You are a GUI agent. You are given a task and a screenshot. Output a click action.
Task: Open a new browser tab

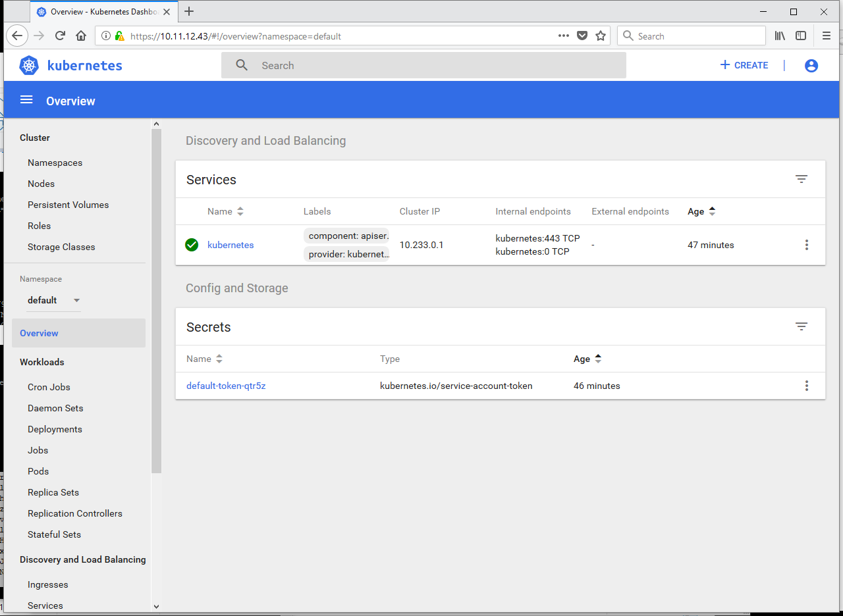(x=189, y=11)
